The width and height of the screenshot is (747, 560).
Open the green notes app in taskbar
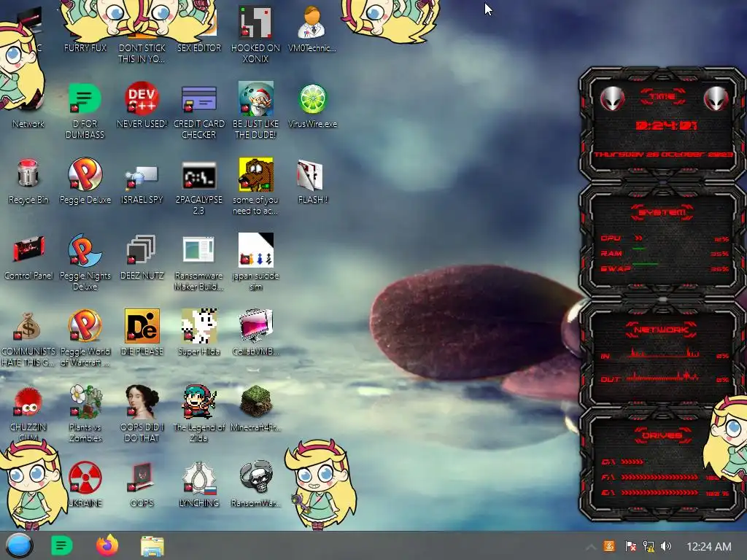click(x=61, y=545)
